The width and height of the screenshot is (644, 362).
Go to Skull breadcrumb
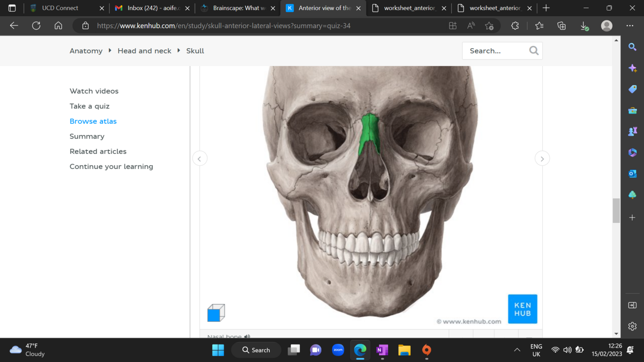[x=195, y=51]
